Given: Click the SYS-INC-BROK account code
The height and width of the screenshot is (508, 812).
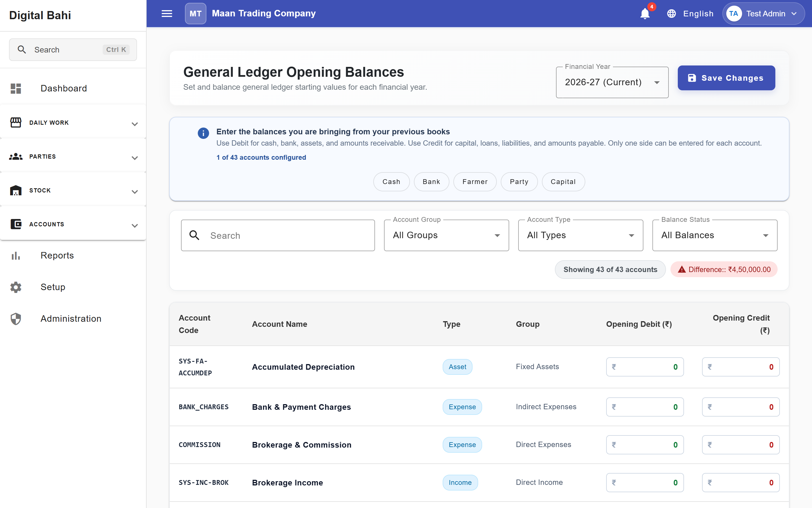Looking at the screenshot, I should click(204, 483).
